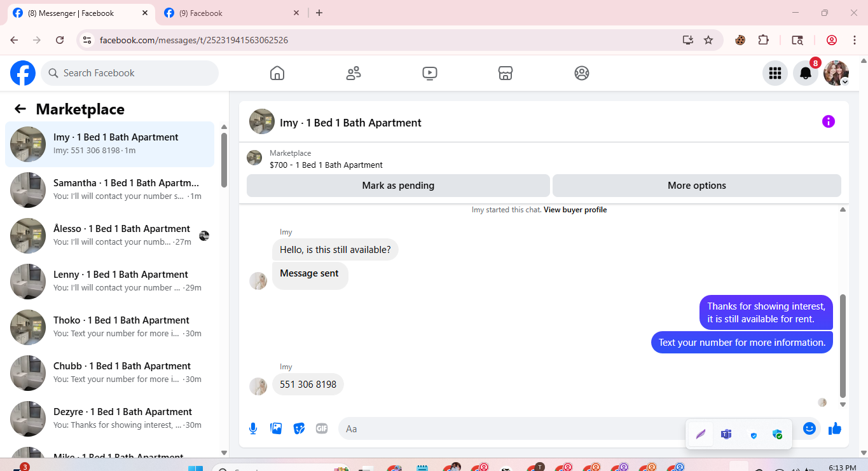Open Windows Security tray icon
Screen dimensions: 868x471
pyautogui.click(x=777, y=435)
